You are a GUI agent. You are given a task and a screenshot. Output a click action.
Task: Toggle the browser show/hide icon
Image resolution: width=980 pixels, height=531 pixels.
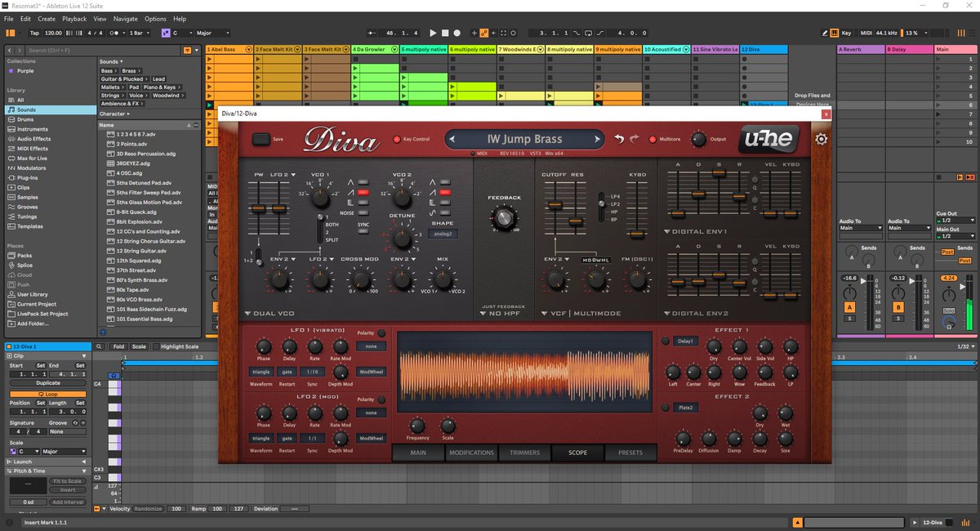coord(10,33)
